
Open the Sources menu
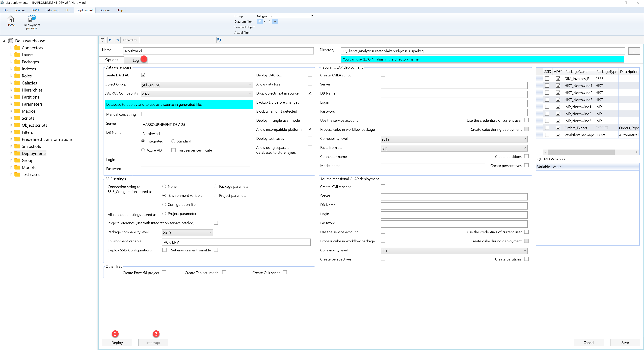pos(20,10)
